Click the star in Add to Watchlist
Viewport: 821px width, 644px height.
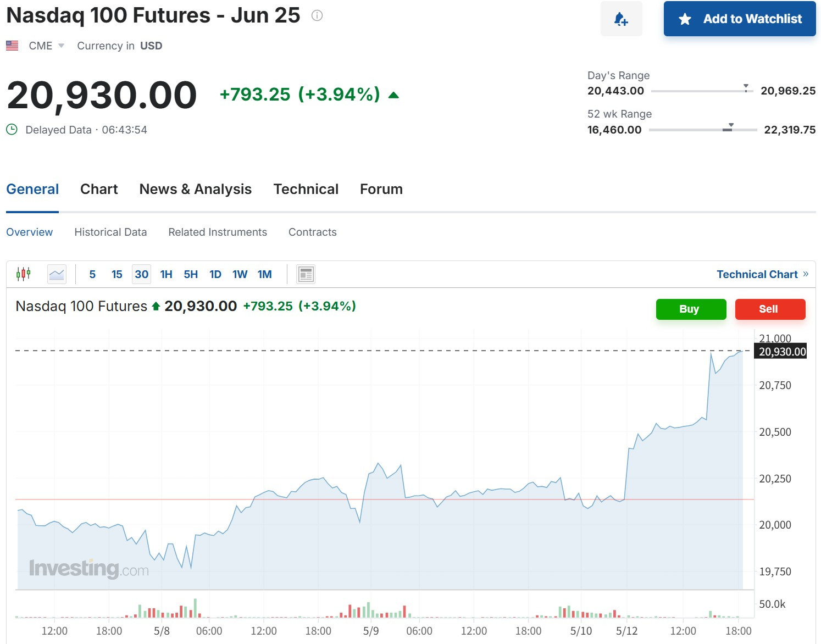685,19
